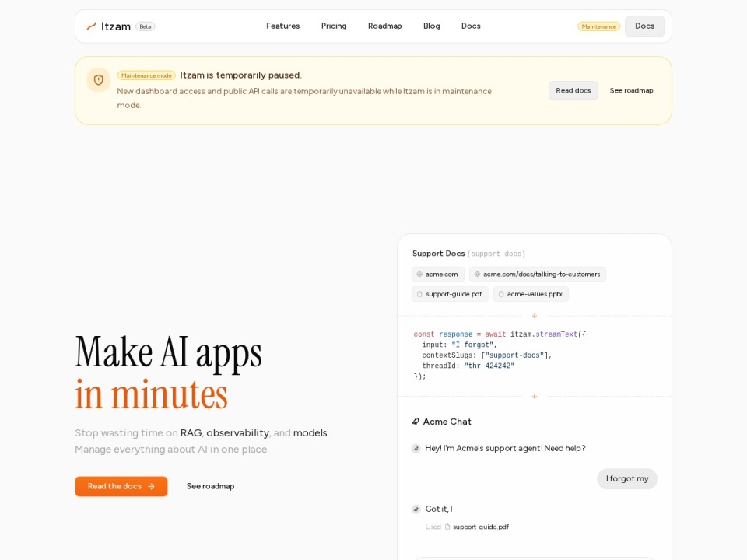
Task: Click the Acme Chat title text
Action: tap(447, 422)
